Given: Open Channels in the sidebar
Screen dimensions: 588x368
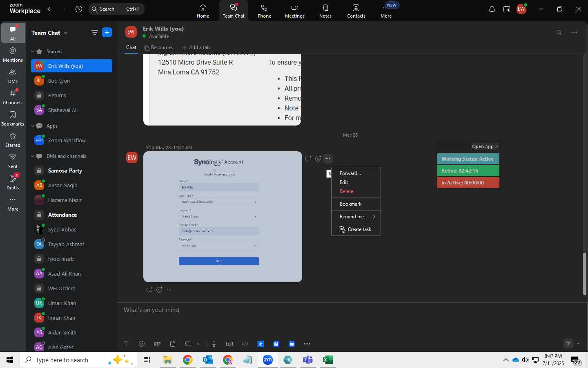Looking at the screenshot, I should point(13,97).
